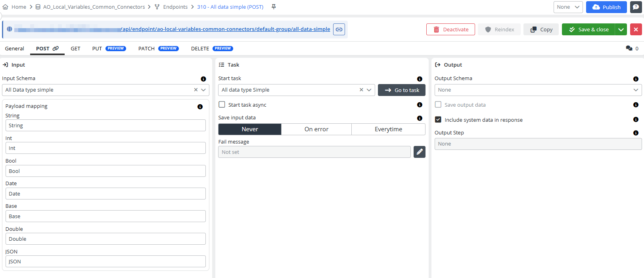Screen dimensions: 644x278
Task: Choose Everytime for Save input data
Action: [388, 129]
